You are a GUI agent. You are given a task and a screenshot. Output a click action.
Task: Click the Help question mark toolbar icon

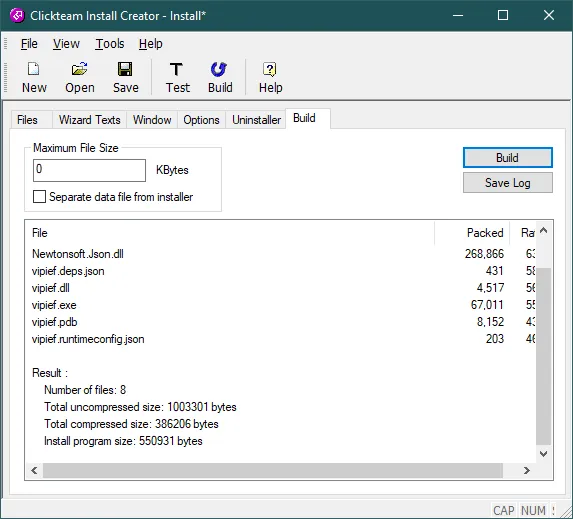[x=270, y=69]
